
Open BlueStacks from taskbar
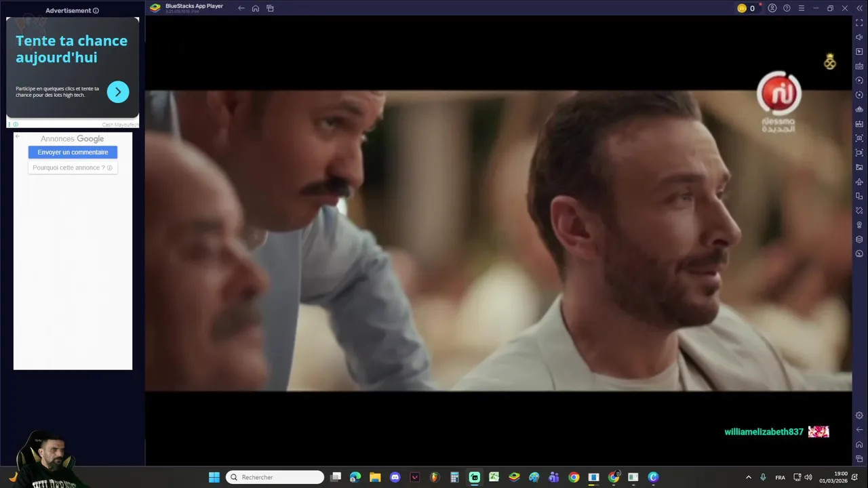pos(514,477)
